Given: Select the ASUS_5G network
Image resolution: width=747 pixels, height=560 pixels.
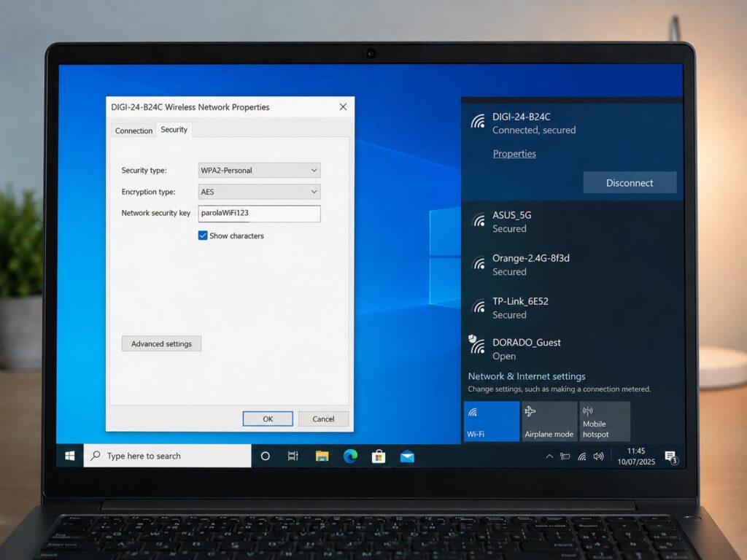Looking at the screenshot, I should pos(572,222).
